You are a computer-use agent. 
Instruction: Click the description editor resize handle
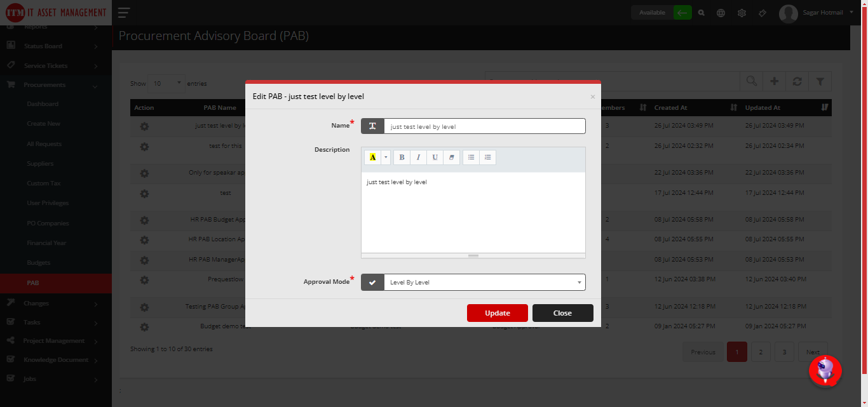473,256
